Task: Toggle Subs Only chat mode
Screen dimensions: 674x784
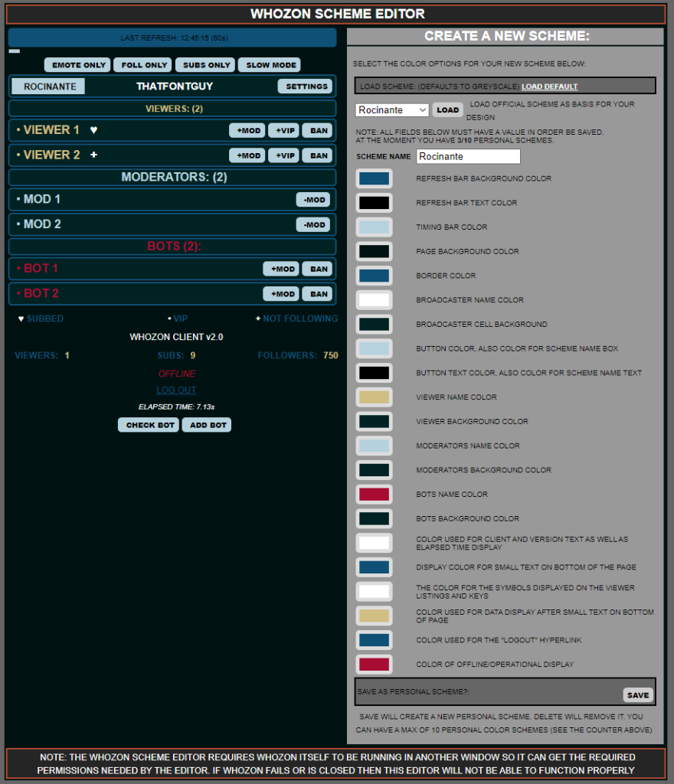Action: [x=205, y=65]
